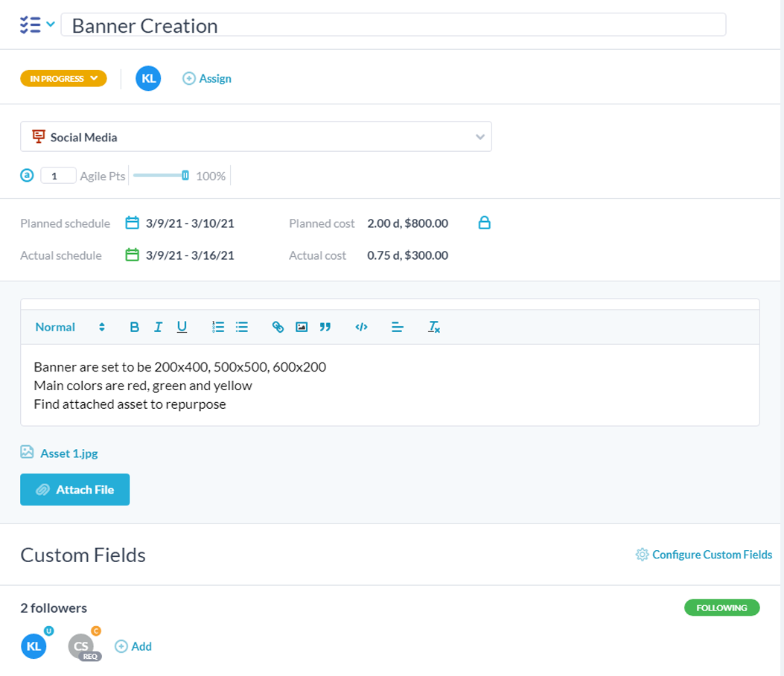
Task: Open the actual schedule green calendar icon
Action: tap(132, 255)
